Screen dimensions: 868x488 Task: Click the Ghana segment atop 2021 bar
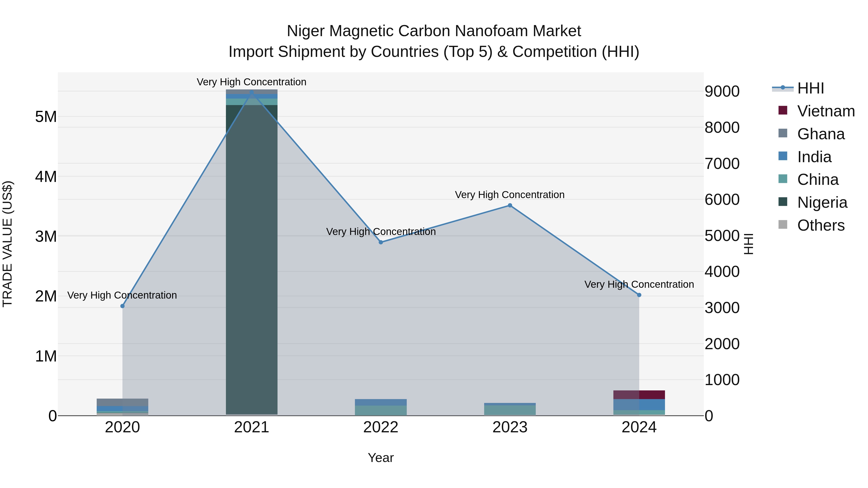point(252,92)
